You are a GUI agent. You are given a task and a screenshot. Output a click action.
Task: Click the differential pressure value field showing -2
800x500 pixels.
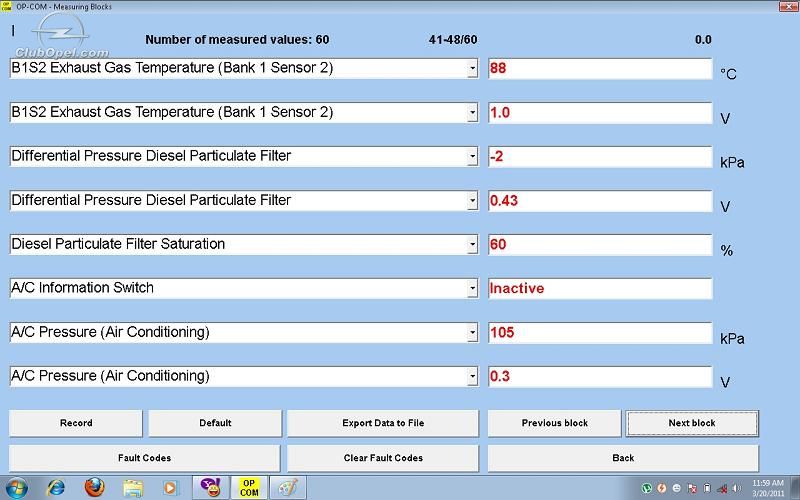click(x=600, y=157)
